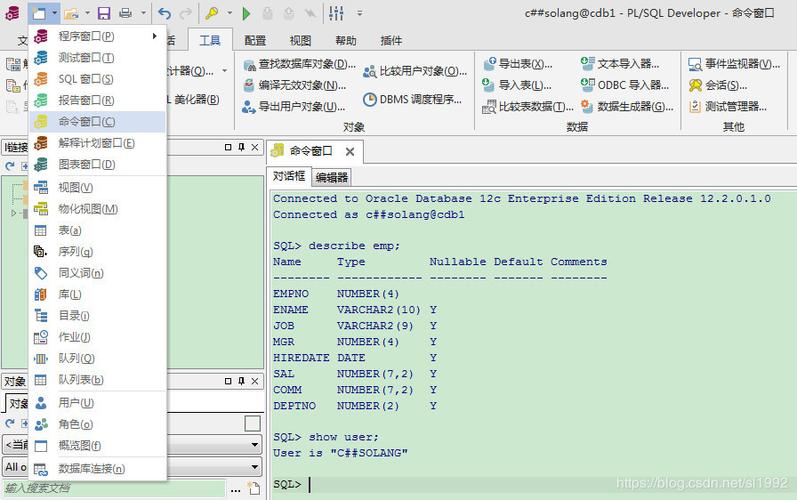Click the Preferences sliders icon

tap(336, 13)
